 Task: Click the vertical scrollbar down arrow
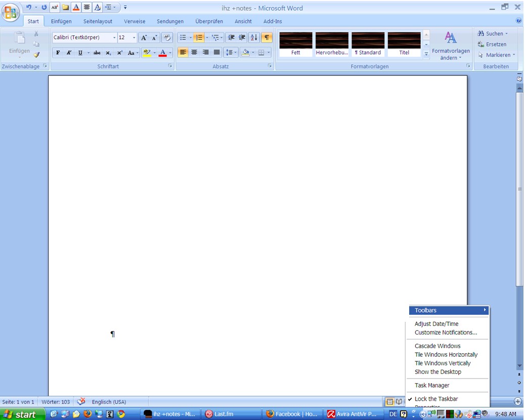pos(519,366)
